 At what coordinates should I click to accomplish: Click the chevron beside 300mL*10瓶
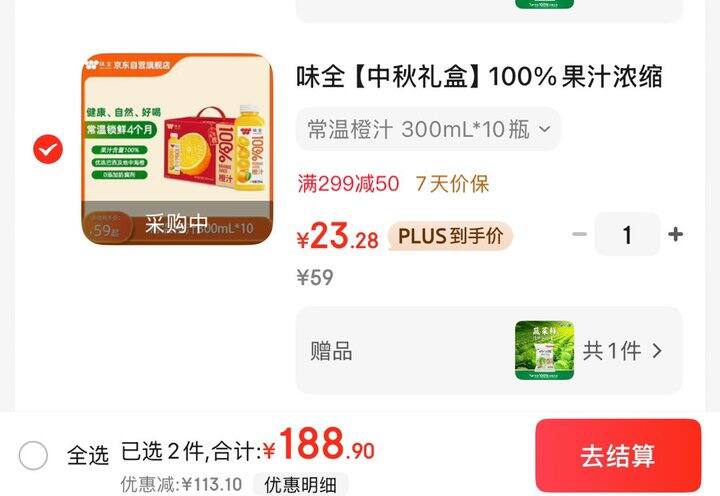[x=545, y=129]
